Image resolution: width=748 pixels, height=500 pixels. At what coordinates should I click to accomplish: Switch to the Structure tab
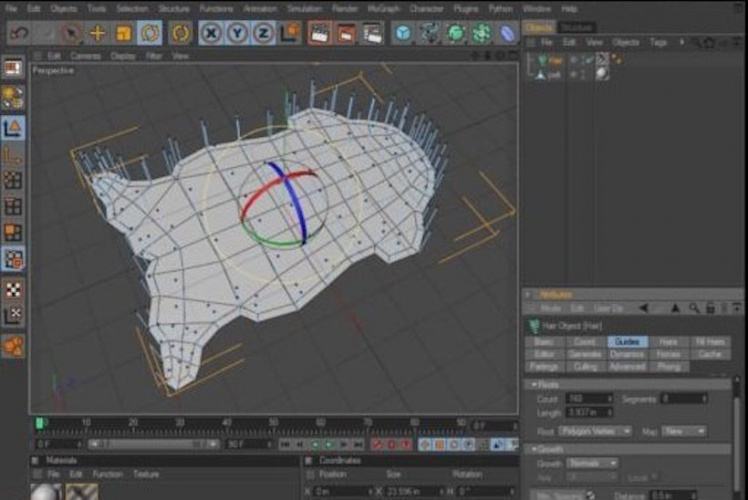(x=576, y=28)
